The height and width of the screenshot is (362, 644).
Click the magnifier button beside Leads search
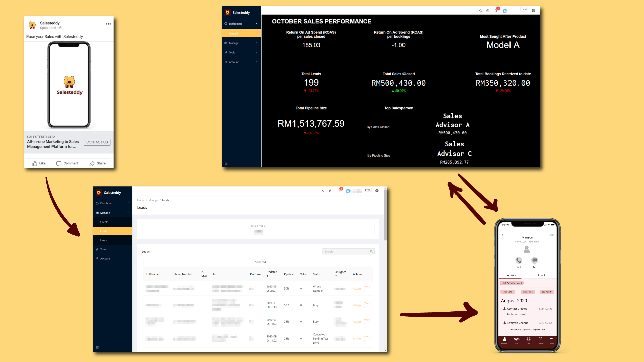371,251
